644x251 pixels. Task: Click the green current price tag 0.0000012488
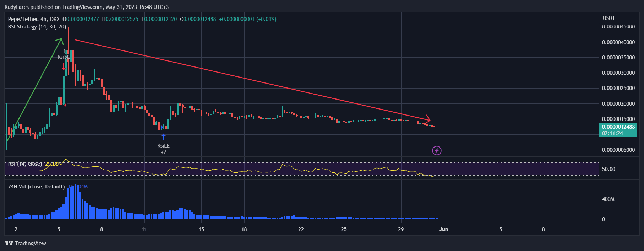(x=618, y=127)
